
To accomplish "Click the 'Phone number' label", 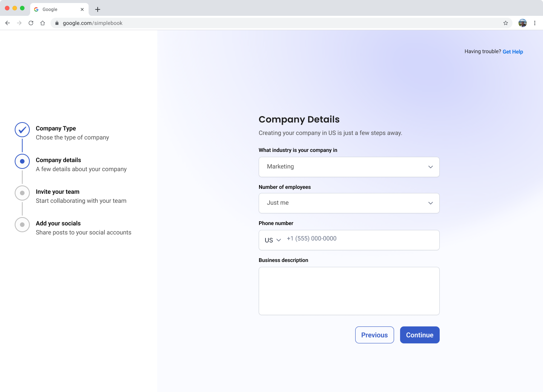I will pyautogui.click(x=276, y=223).
